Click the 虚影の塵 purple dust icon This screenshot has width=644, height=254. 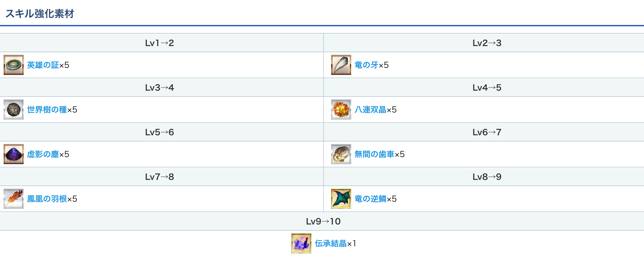14,154
